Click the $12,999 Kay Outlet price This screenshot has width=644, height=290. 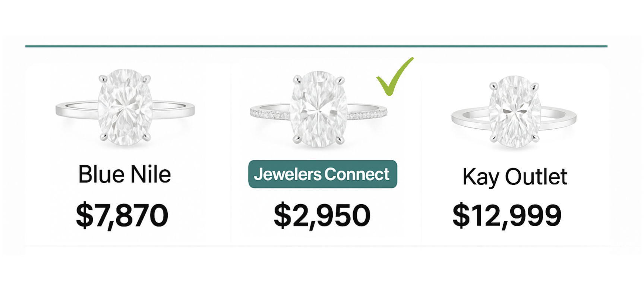click(x=507, y=215)
